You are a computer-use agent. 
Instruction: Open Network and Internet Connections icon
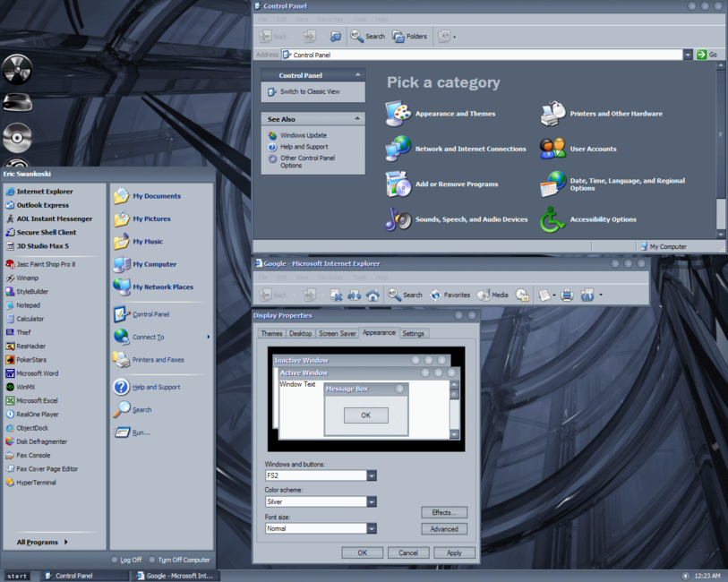[398, 149]
